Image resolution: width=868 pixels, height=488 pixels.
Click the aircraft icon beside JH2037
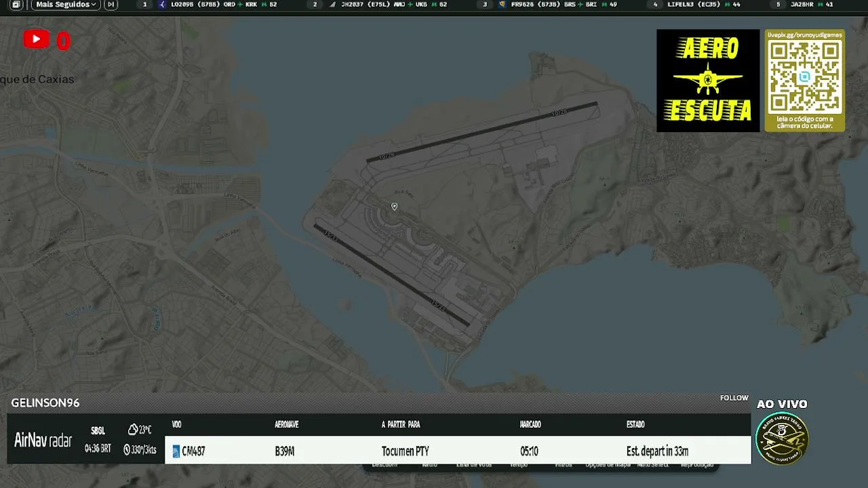[332, 5]
